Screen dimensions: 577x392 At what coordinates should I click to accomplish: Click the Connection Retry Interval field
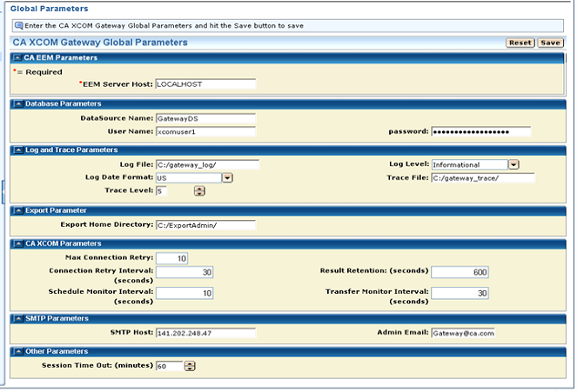[x=185, y=272]
